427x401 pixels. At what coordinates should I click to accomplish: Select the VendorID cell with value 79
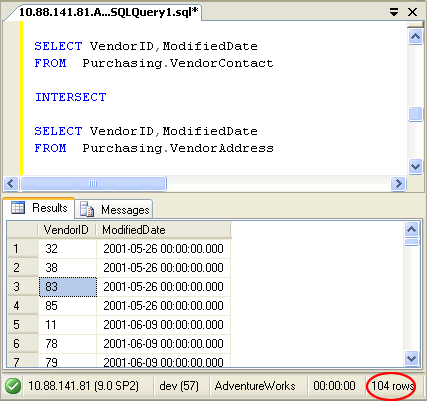click(68, 361)
